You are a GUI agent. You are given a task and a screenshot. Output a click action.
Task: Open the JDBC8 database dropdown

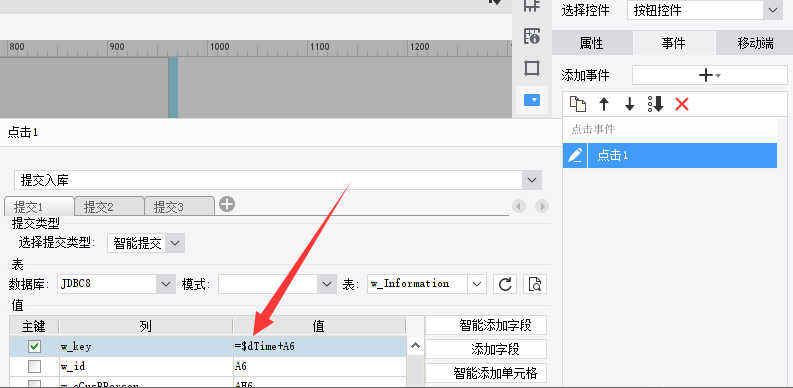click(x=117, y=284)
